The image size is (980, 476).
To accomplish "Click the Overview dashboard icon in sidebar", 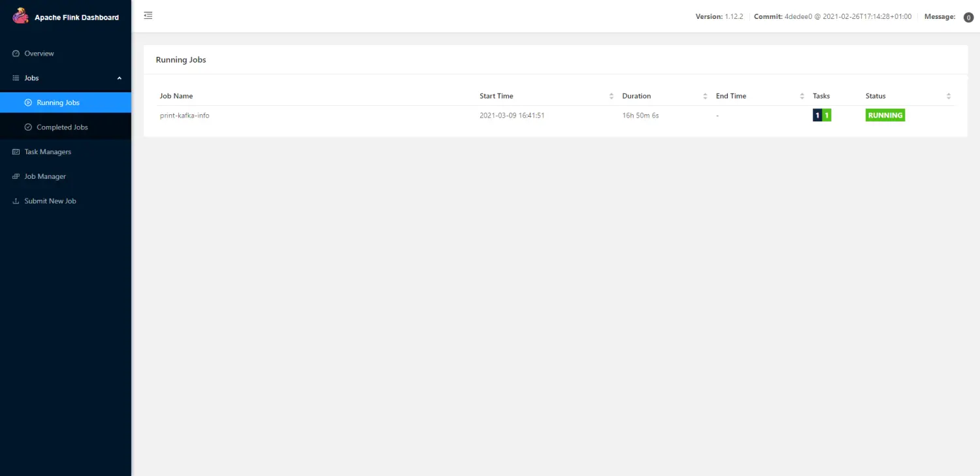I will coord(16,54).
